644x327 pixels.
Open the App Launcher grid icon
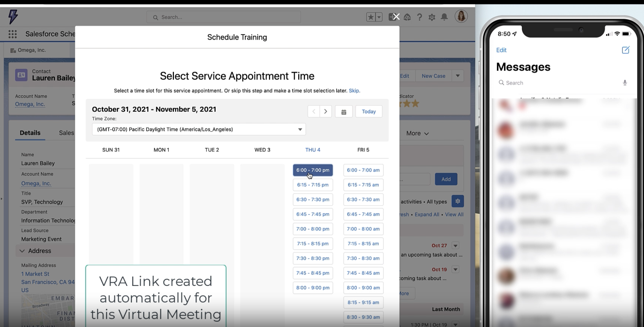tap(13, 34)
